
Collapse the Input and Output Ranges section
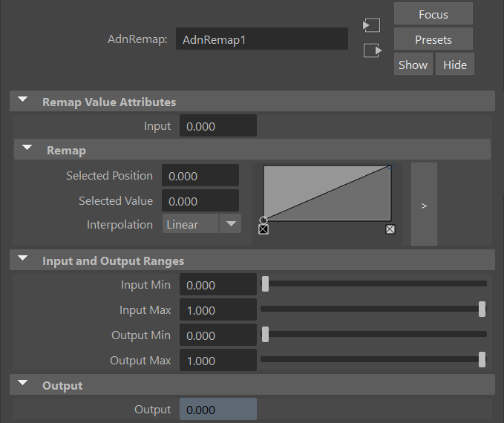pyautogui.click(x=23, y=260)
